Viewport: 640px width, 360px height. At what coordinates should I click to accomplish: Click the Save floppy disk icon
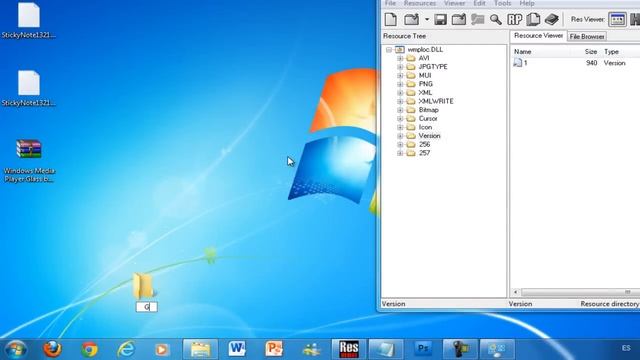[x=440, y=19]
